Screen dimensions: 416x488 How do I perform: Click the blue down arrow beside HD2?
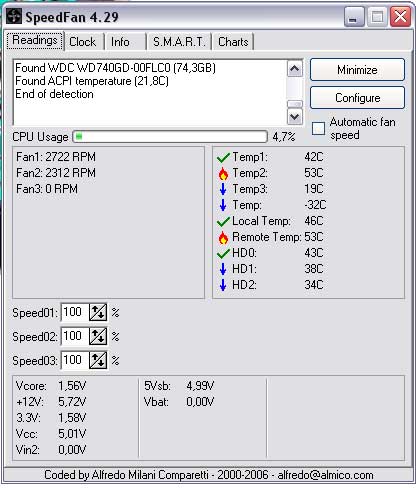tap(223, 285)
